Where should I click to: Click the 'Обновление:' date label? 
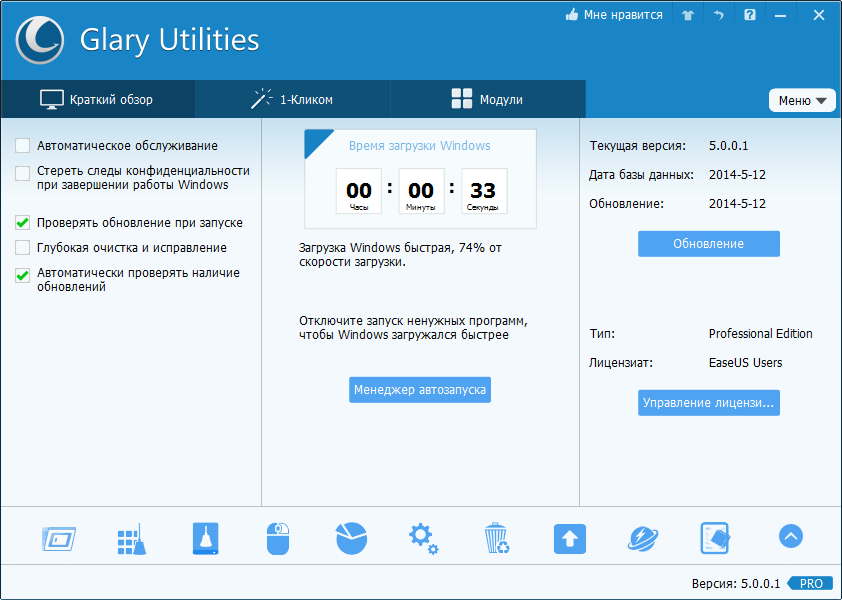click(x=626, y=204)
